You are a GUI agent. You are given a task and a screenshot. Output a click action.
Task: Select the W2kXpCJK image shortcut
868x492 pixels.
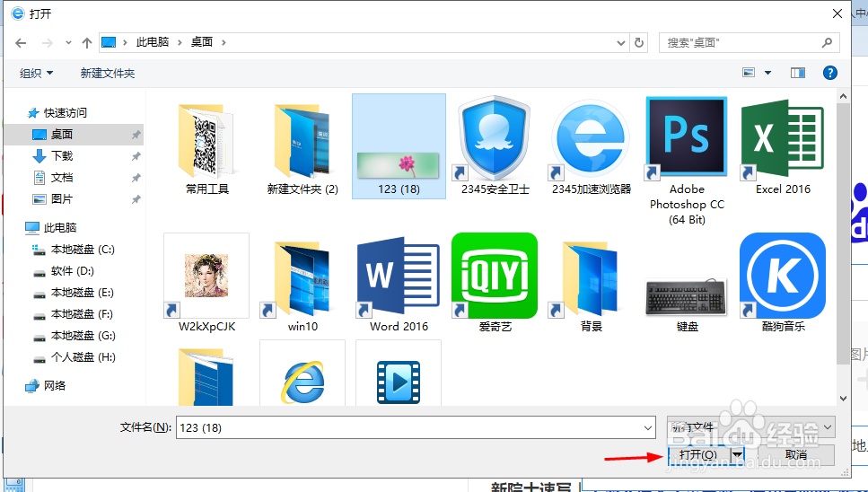coord(206,276)
